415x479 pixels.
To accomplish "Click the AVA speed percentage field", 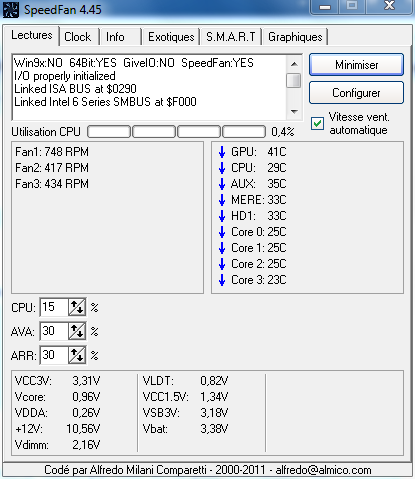I will pos(54,331).
